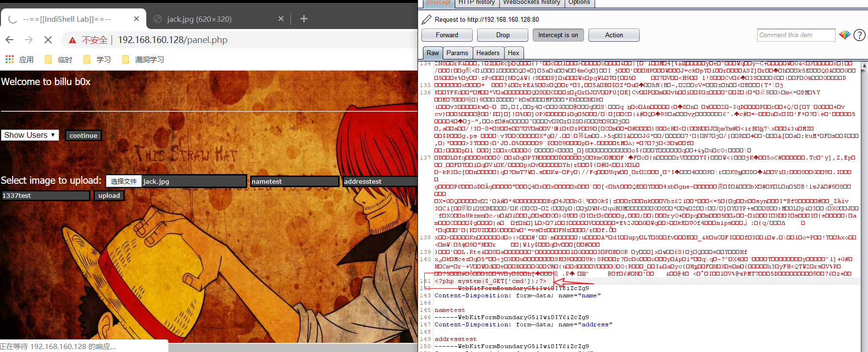Forward the intercepted request

[447, 35]
